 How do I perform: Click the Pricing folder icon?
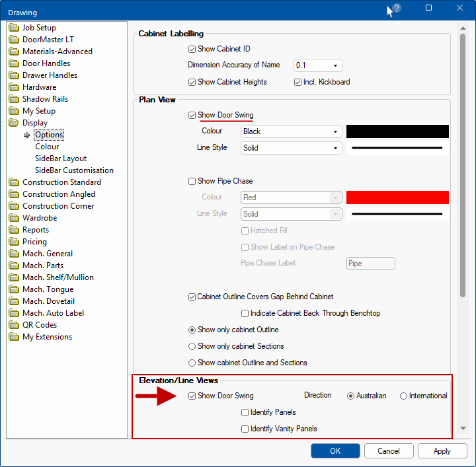point(15,242)
